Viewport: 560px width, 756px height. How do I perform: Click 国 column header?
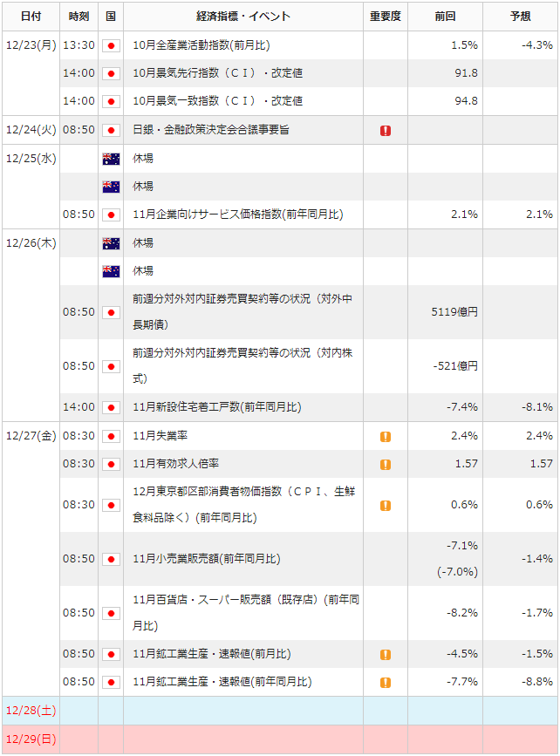(111, 17)
